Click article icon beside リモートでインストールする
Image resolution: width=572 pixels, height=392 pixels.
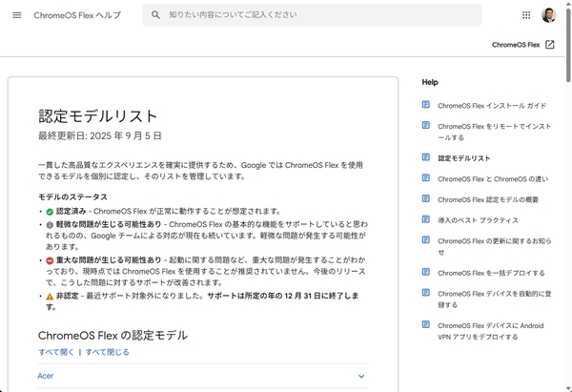click(426, 125)
